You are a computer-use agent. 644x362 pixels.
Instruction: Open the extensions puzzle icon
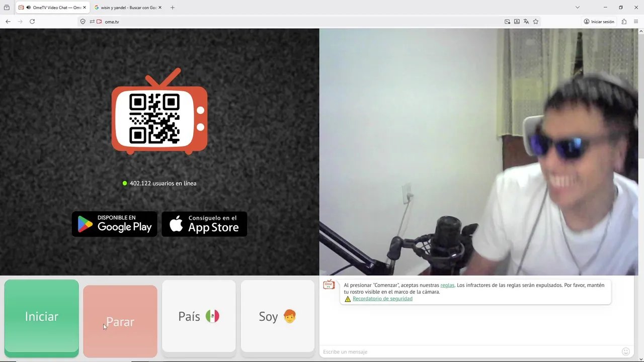tap(624, 22)
